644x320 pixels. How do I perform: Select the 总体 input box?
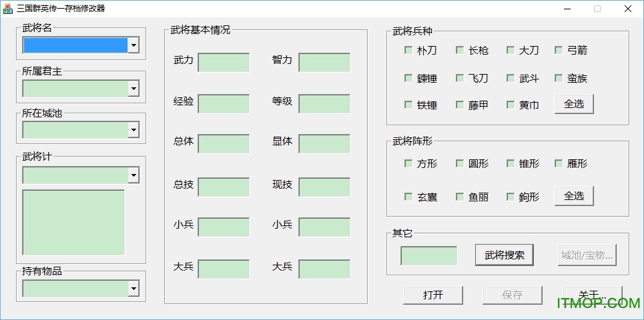224,143
